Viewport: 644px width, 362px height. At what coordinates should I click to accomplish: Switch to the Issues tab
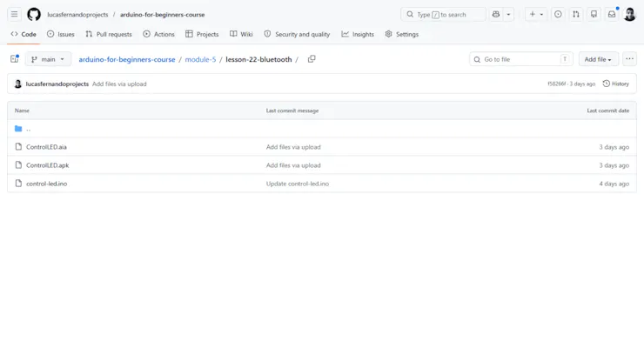pos(60,34)
